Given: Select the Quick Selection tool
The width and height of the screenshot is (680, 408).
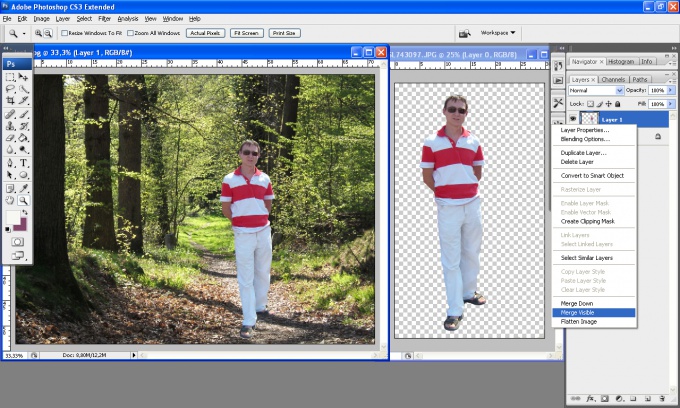Looking at the screenshot, I should tap(24, 89).
